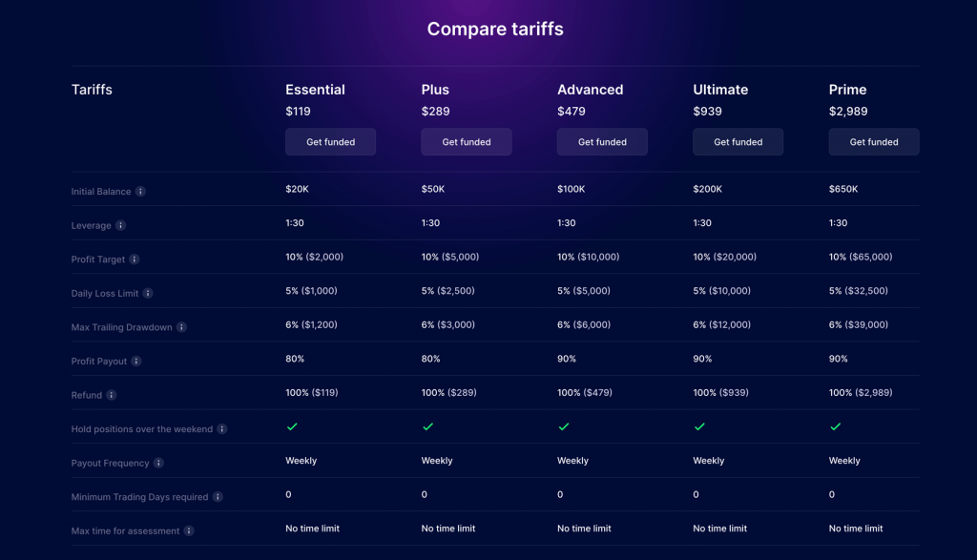Click the Refund info icon
The height and width of the screenshot is (560, 977).
point(112,395)
